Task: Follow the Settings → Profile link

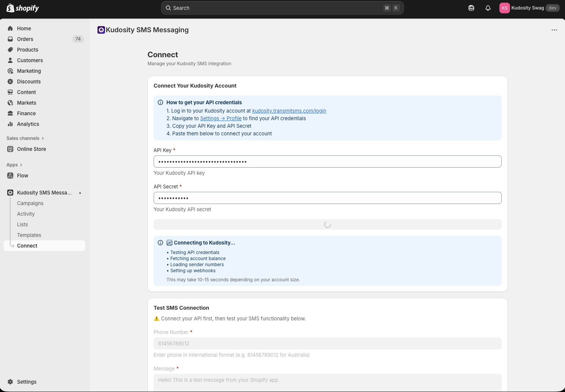Action: tap(221, 118)
